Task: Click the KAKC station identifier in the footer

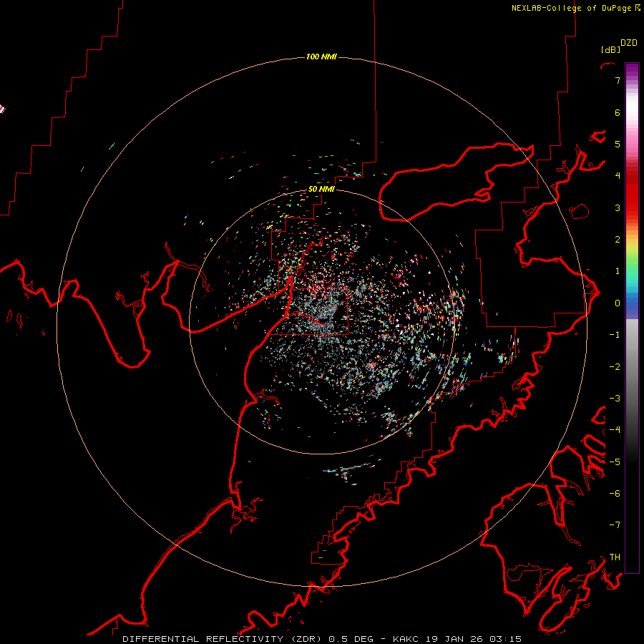Action: 406,639
